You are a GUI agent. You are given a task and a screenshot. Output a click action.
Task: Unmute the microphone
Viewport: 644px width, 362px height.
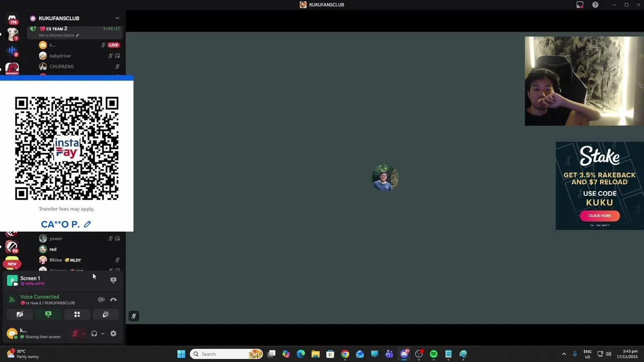pos(75,333)
